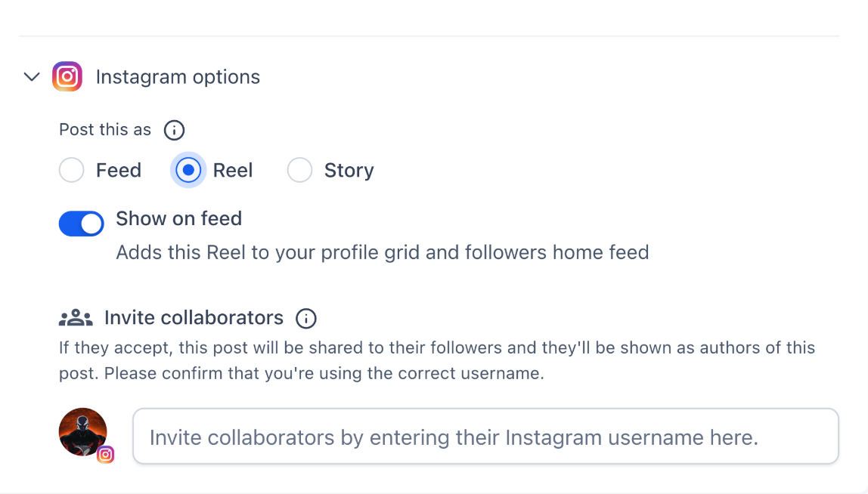Open the Invite collaborators info icon
This screenshot has width=868, height=494.
click(306, 319)
